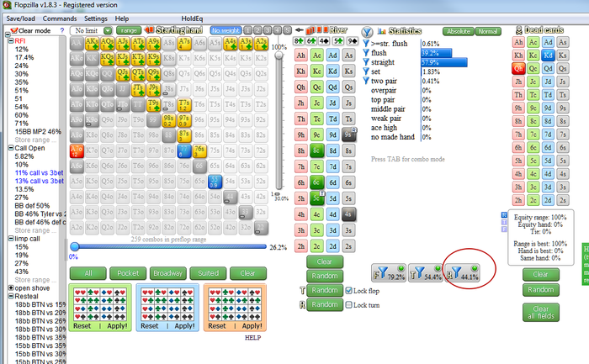This screenshot has width=589, height=364.
Task: Select the 11% call vs 3bet range
Action: [x=39, y=172]
